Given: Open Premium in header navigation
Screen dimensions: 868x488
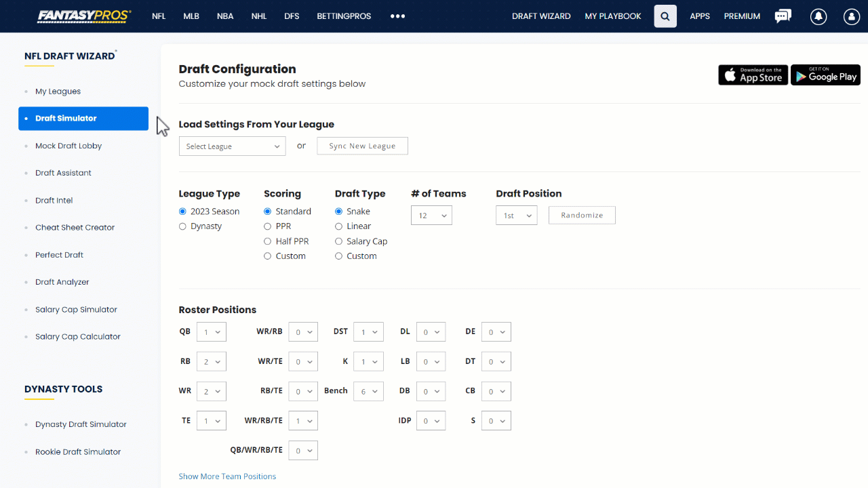Looking at the screenshot, I should [x=742, y=16].
